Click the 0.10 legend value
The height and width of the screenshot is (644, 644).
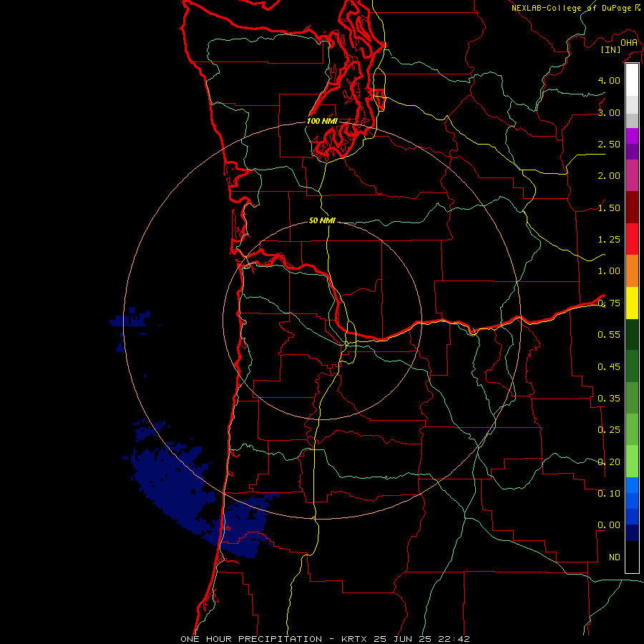pyautogui.click(x=609, y=494)
